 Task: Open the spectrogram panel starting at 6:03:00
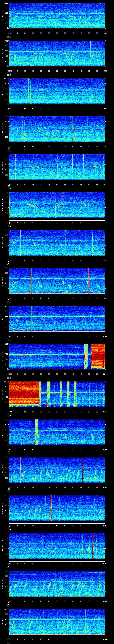click(57, 91)
